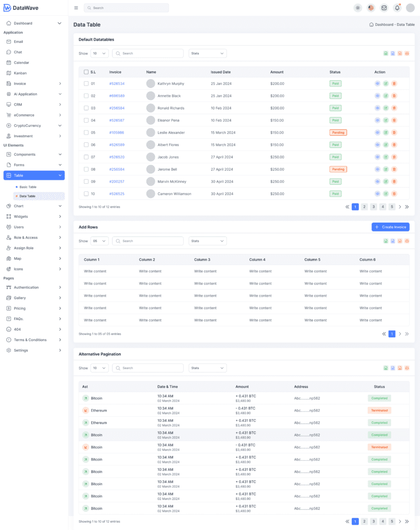420x530 pixels.
Task: Open the Stats dropdown in Add Rows
Action: coord(208,241)
